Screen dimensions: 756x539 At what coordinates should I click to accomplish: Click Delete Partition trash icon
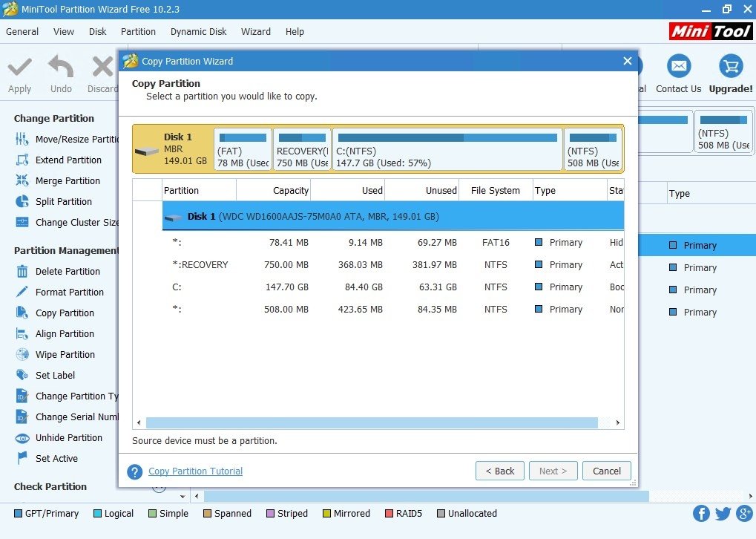(x=22, y=271)
